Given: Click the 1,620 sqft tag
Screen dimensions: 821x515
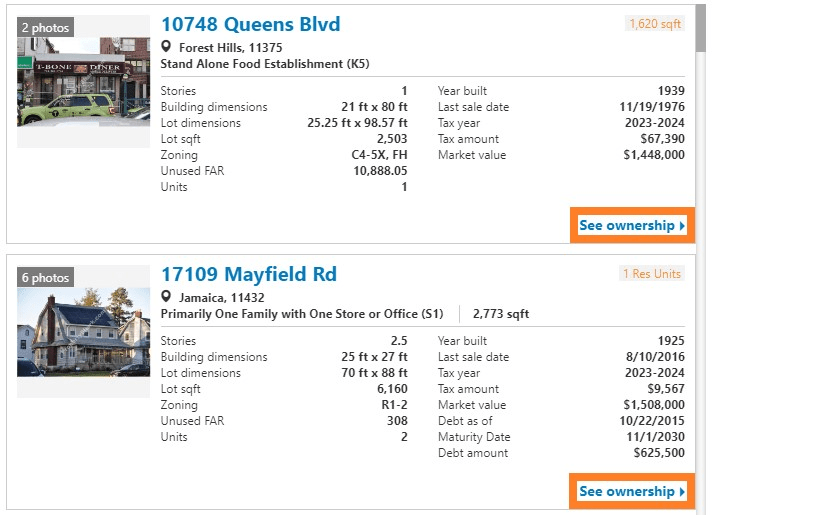Looking at the screenshot, I should (x=654, y=24).
